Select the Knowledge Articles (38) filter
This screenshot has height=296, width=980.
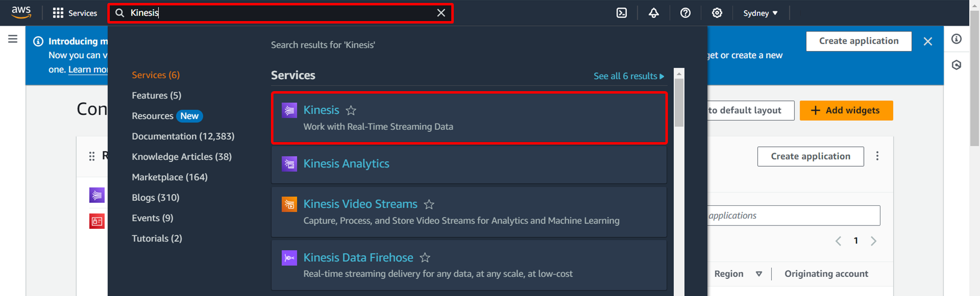click(x=182, y=157)
